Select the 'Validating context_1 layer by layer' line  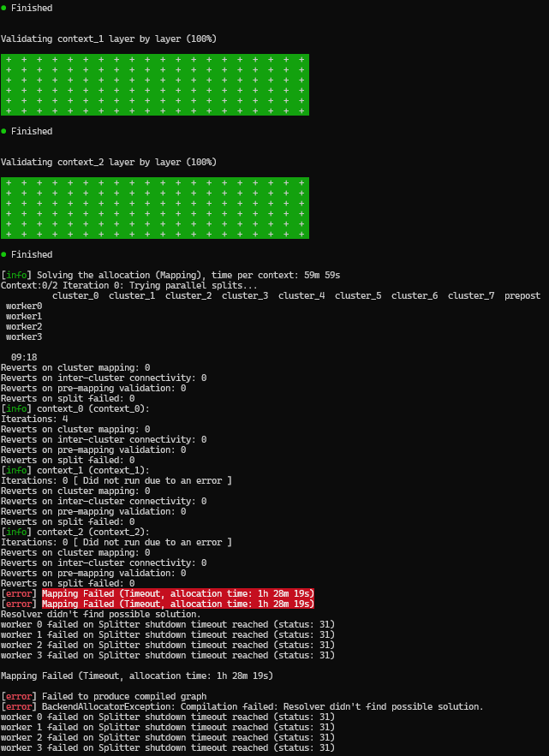(x=109, y=39)
